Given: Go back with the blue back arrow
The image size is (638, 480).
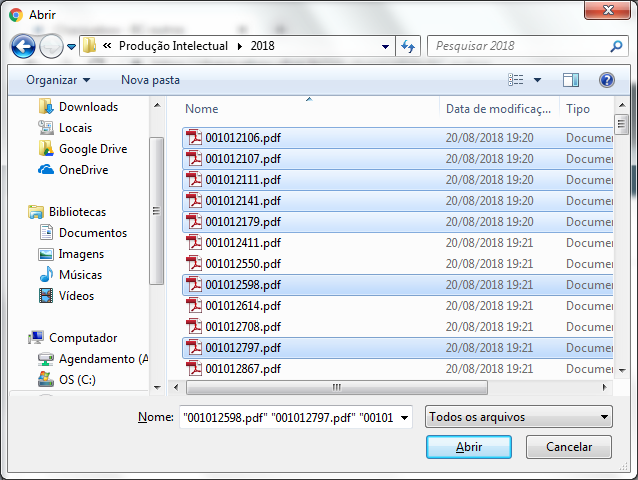Looking at the screenshot, I should [23, 46].
